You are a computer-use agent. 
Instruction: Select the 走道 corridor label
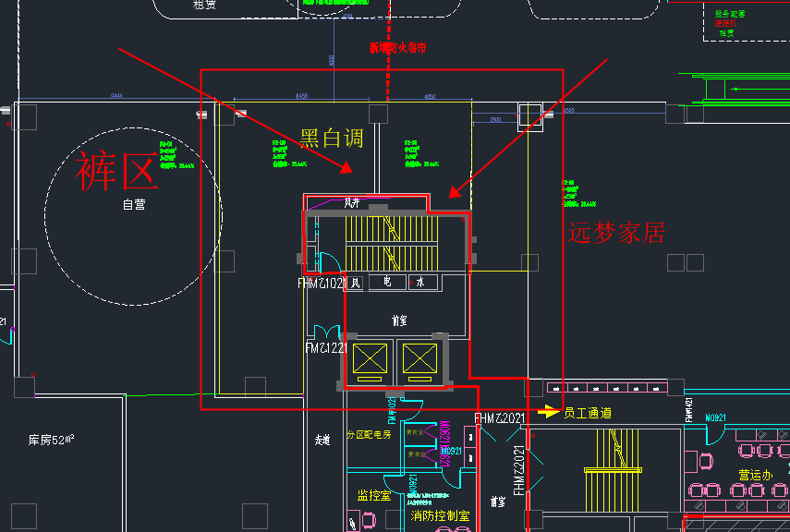pyautogui.click(x=322, y=441)
